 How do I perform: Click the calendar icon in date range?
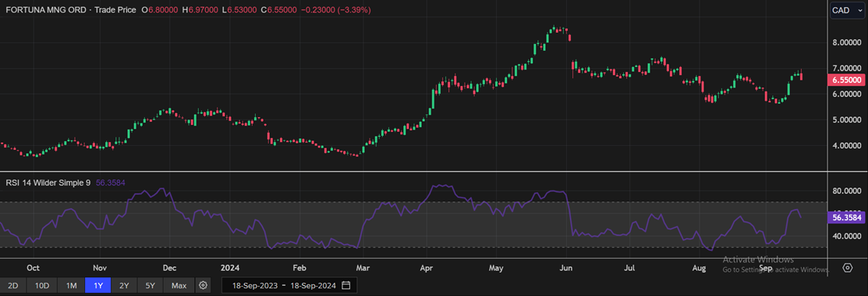[346, 286]
